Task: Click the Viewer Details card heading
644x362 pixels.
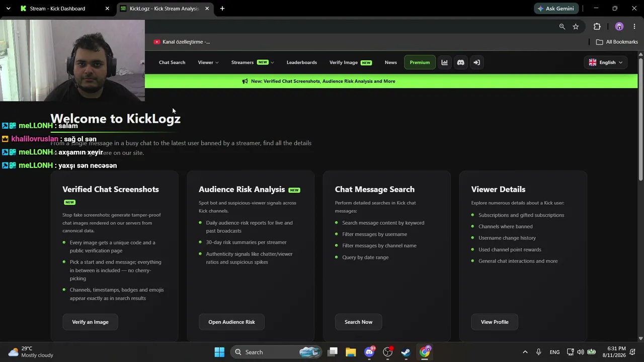Action: tap(498, 190)
